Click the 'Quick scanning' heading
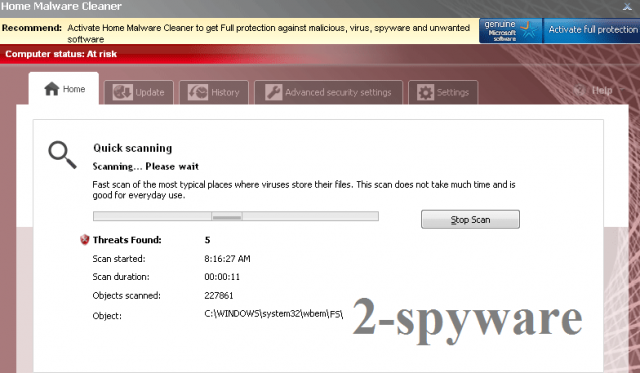Image resolution: width=640 pixels, height=373 pixels. (133, 148)
